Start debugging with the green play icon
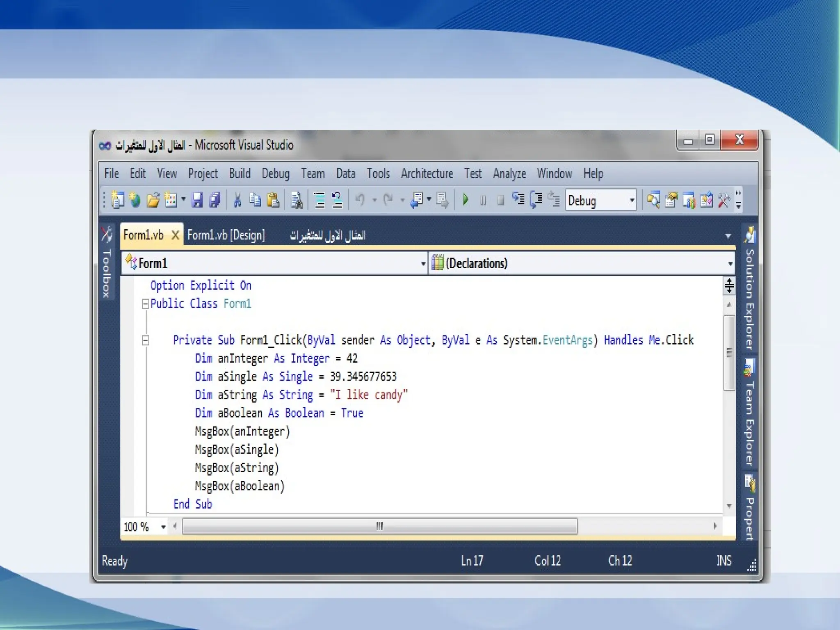Screen dimensions: 840x630 [466, 200]
